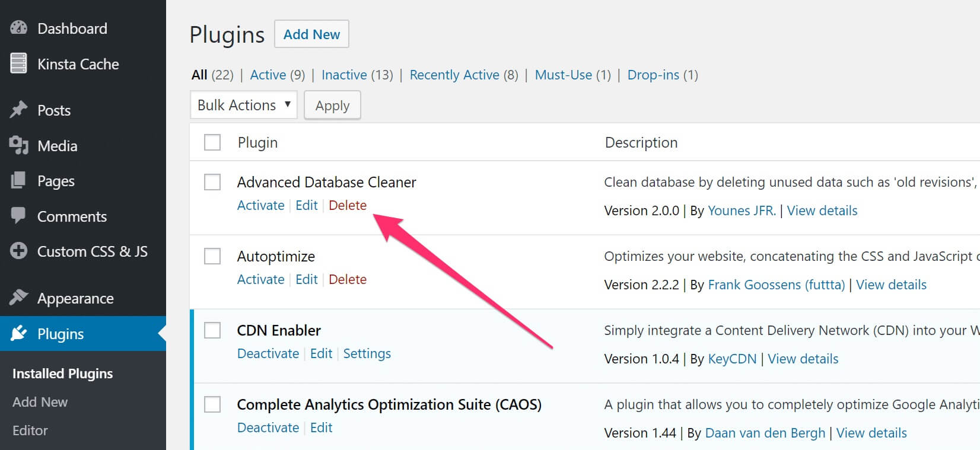Click the Advanced Database Cleaner plugin name
Image resolution: width=980 pixels, height=450 pixels.
point(327,182)
